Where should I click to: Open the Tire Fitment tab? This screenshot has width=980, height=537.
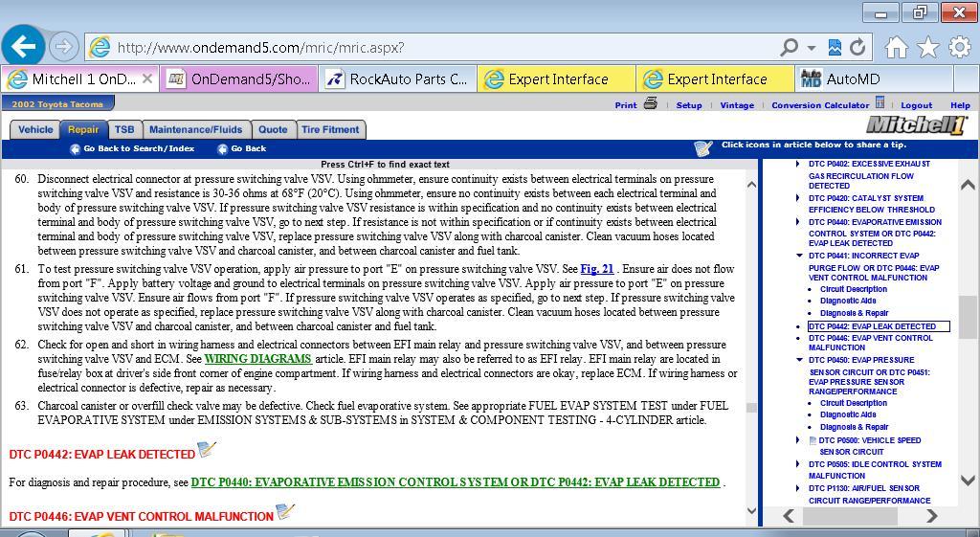(330, 129)
